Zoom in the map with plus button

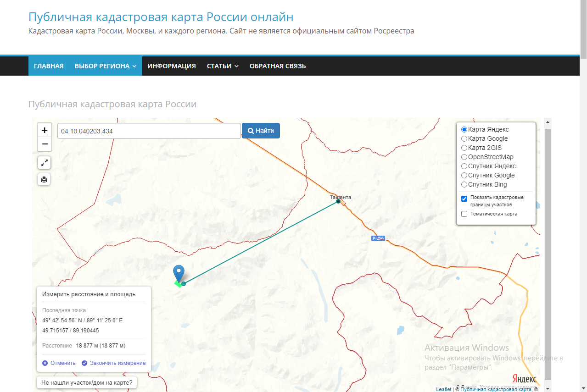(x=45, y=130)
